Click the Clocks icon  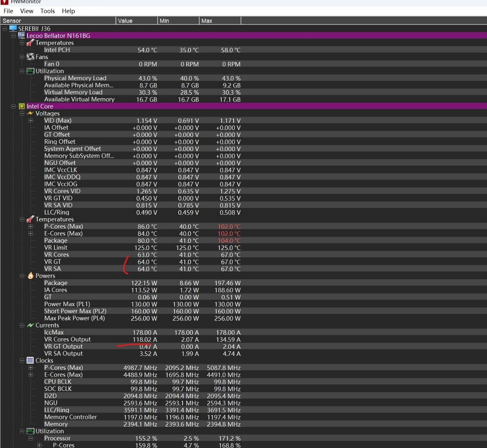click(x=30, y=361)
